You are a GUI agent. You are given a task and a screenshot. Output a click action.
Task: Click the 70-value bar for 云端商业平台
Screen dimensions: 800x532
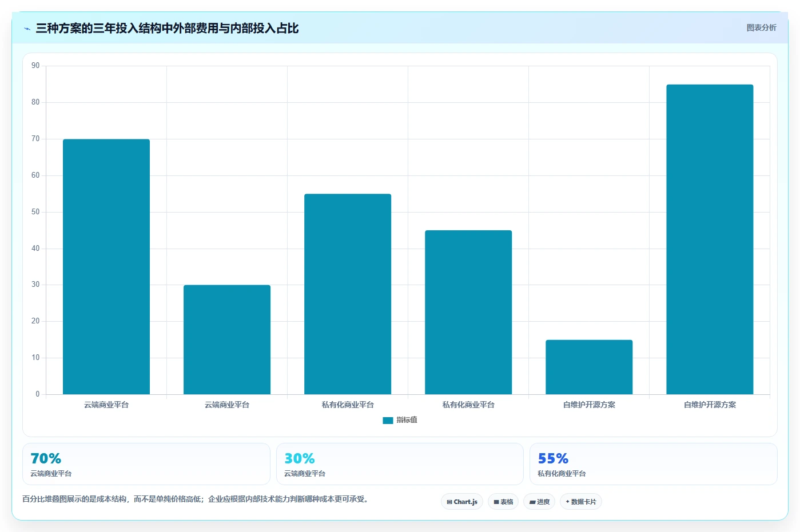pos(106,267)
